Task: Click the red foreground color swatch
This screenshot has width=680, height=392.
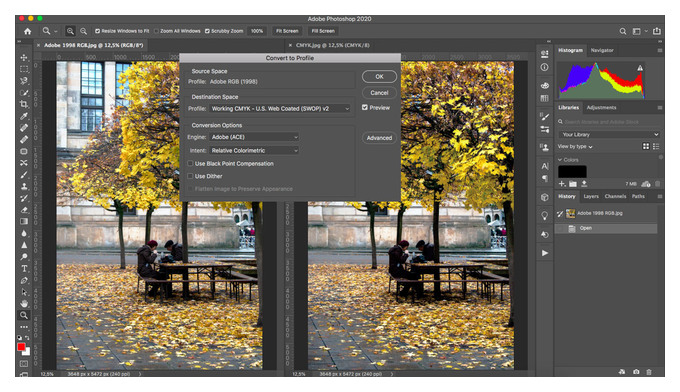Action: click(21, 346)
